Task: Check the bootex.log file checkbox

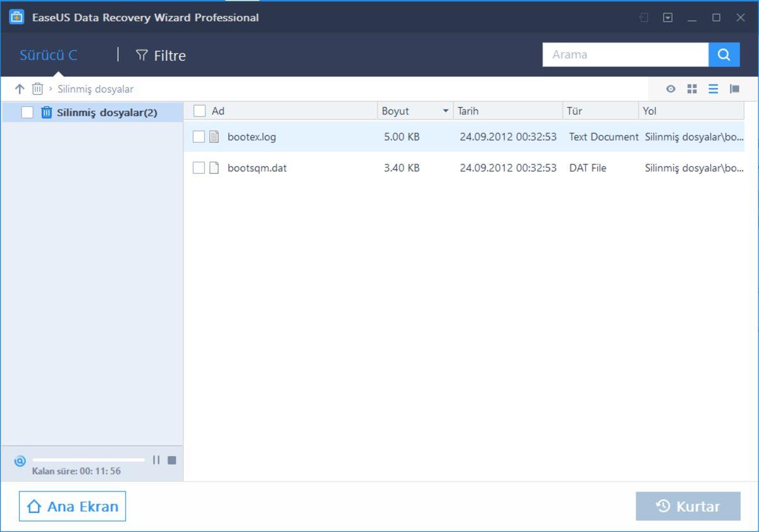Action: pyautogui.click(x=199, y=137)
